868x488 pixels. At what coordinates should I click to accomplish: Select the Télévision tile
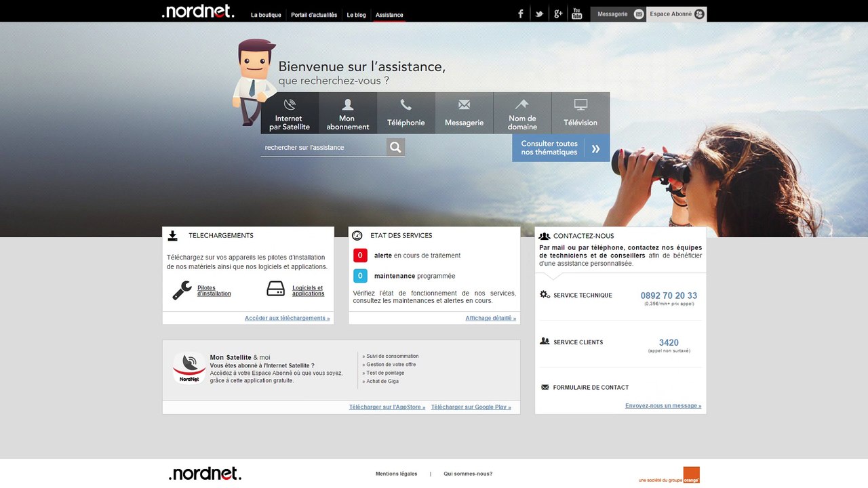pyautogui.click(x=580, y=113)
